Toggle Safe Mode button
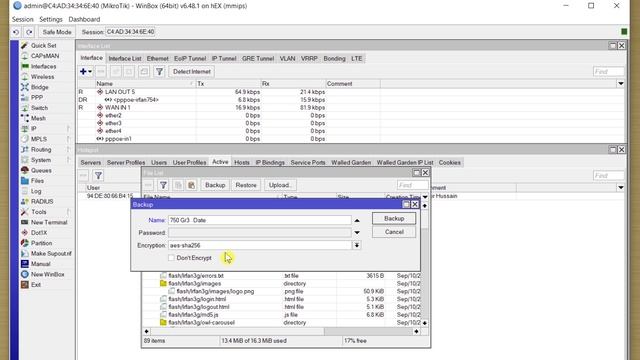This screenshot has height=360, width=640. 57,32
